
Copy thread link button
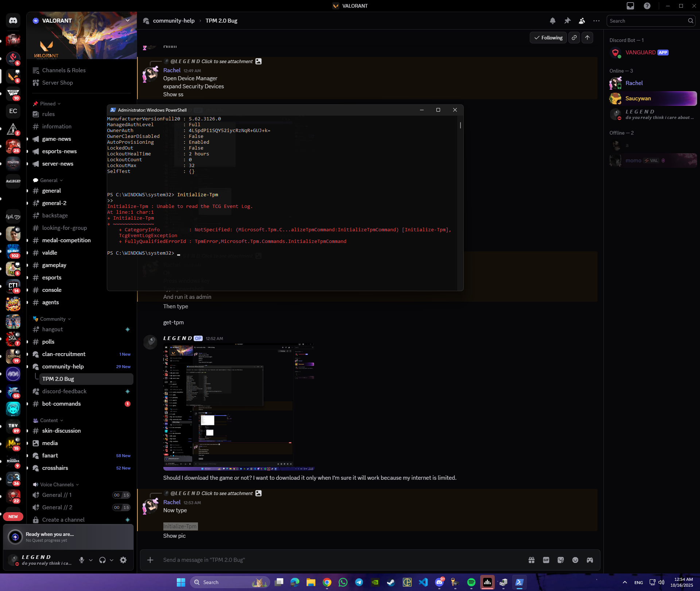pyautogui.click(x=574, y=38)
